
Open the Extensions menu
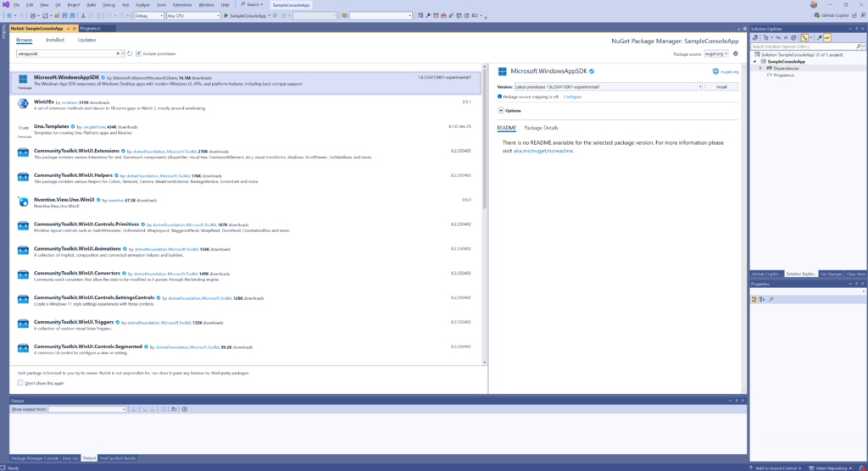point(182,5)
